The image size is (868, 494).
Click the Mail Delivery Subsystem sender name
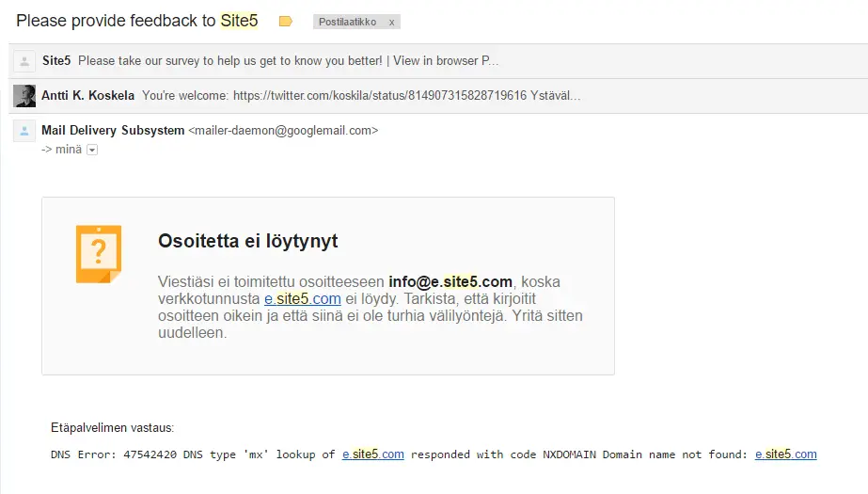113,130
